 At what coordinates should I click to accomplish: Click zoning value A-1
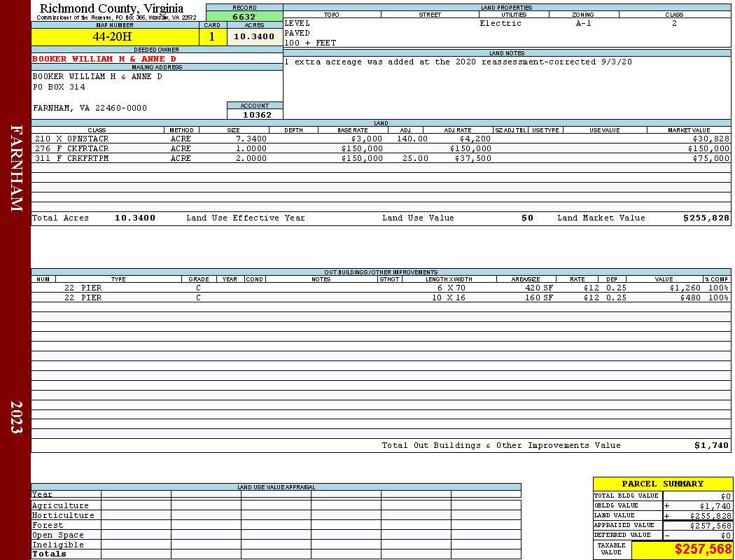point(584,23)
